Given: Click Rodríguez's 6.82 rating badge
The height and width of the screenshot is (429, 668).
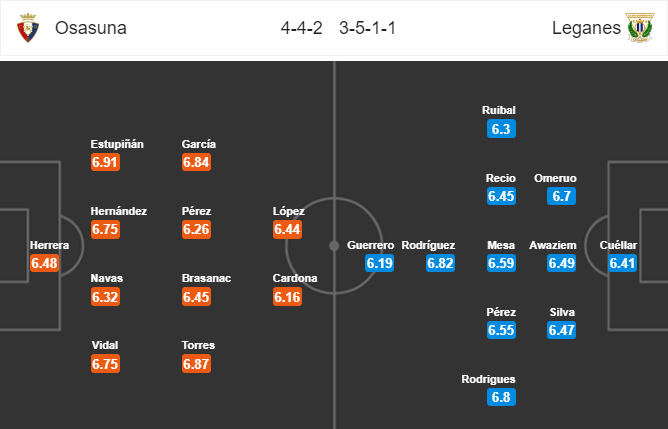Looking at the screenshot, I should tap(441, 264).
